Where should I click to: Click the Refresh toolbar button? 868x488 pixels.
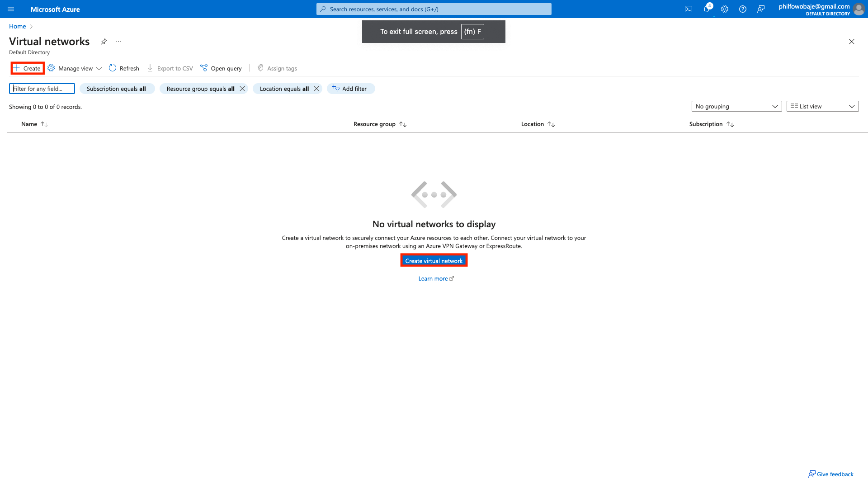coord(124,68)
